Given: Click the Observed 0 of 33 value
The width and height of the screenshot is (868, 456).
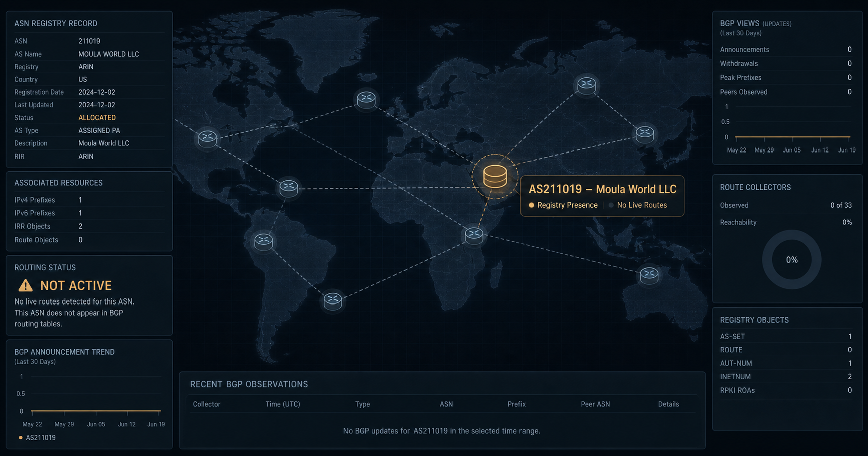Looking at the screenshot, I should 841,205.
